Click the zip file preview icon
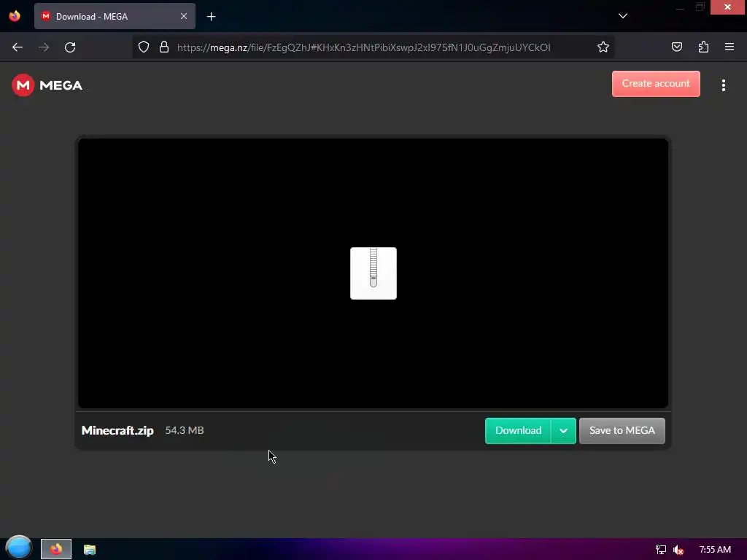This screenshot has height=560, width=747. tap(373, 273)
